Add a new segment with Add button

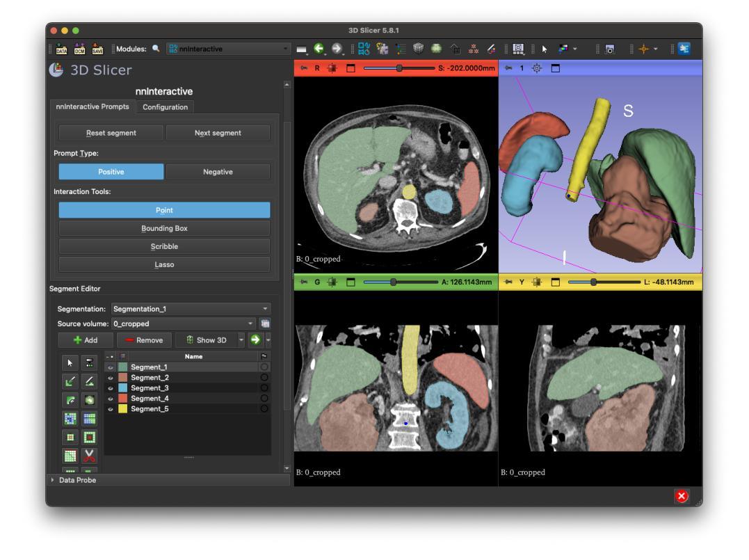point(86,340)
